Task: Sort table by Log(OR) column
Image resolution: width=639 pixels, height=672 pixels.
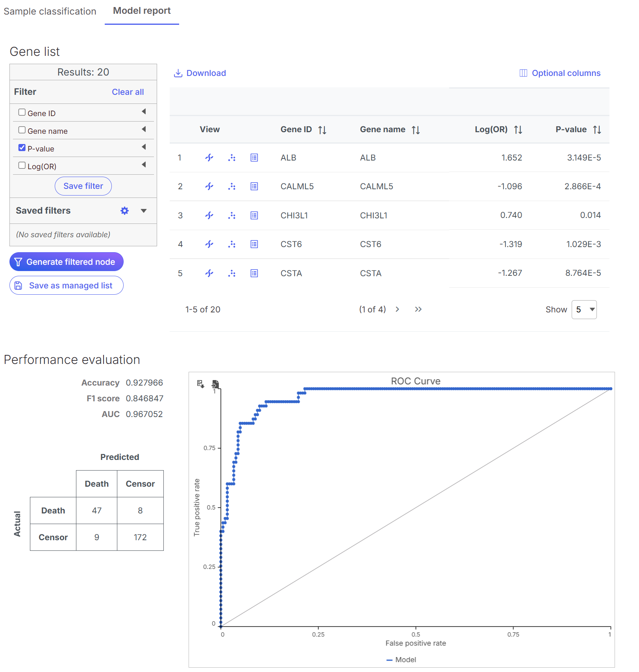Action: (518, 130)
